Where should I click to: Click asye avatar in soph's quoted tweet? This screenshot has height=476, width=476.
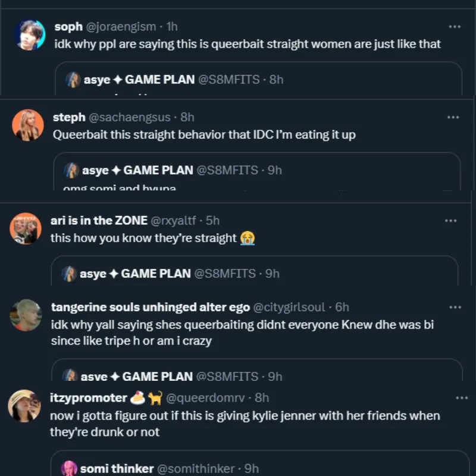click(x=73, y=79)
